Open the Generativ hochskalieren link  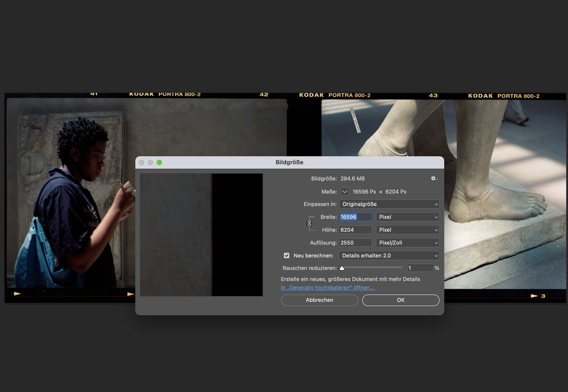click(328, 287)
